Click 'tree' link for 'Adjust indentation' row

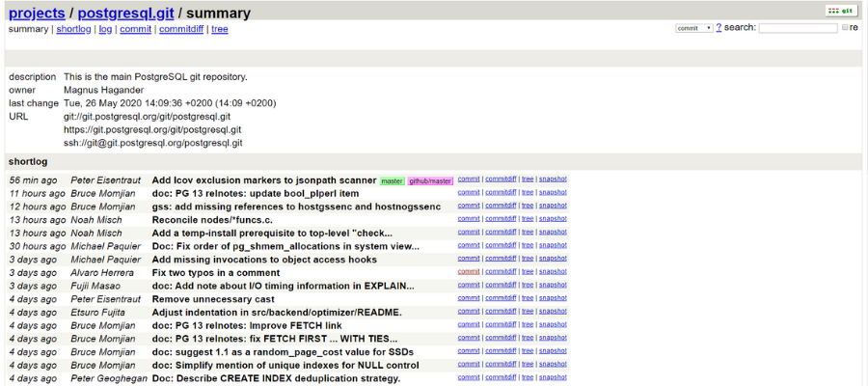pyautogui.click(x=528, y=312)
